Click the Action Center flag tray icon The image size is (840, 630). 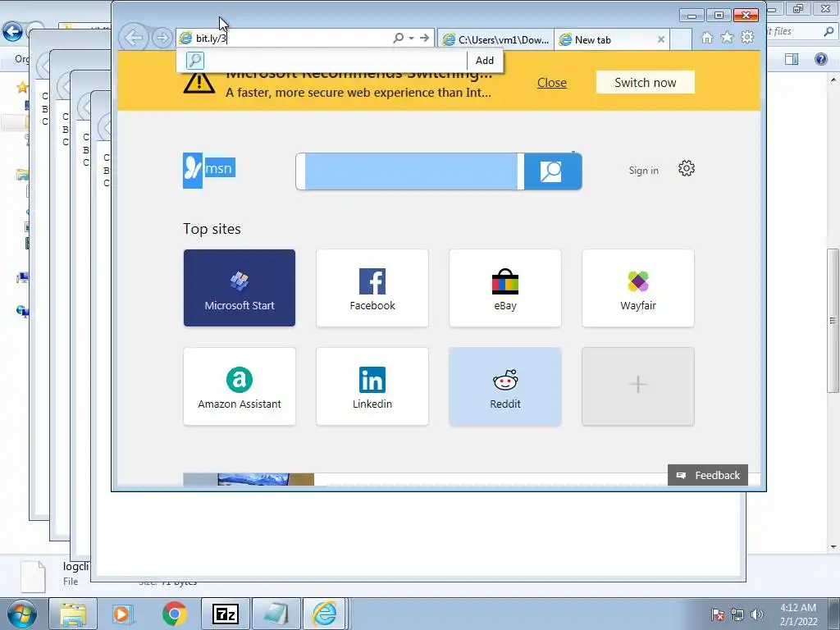click(718, 614)
